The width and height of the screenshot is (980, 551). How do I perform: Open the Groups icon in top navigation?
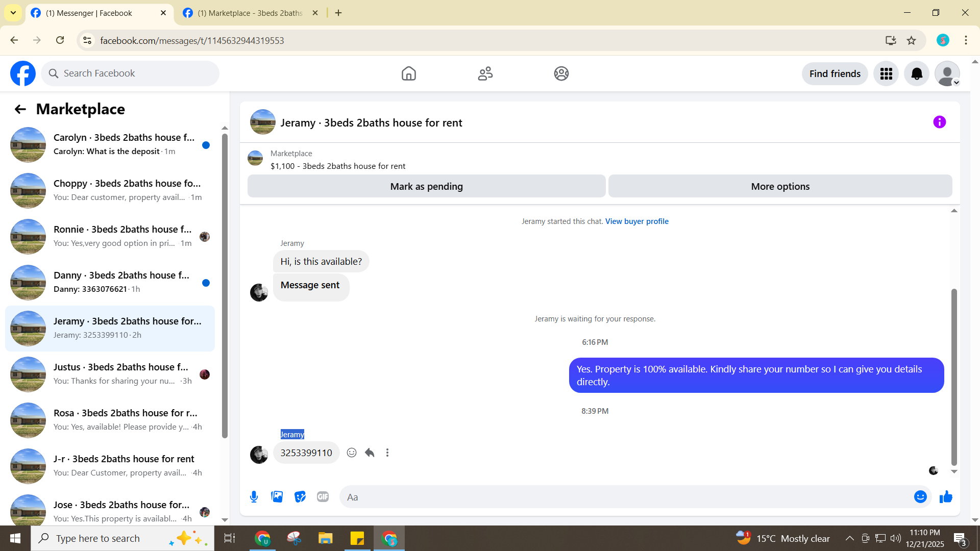[561, 73]
